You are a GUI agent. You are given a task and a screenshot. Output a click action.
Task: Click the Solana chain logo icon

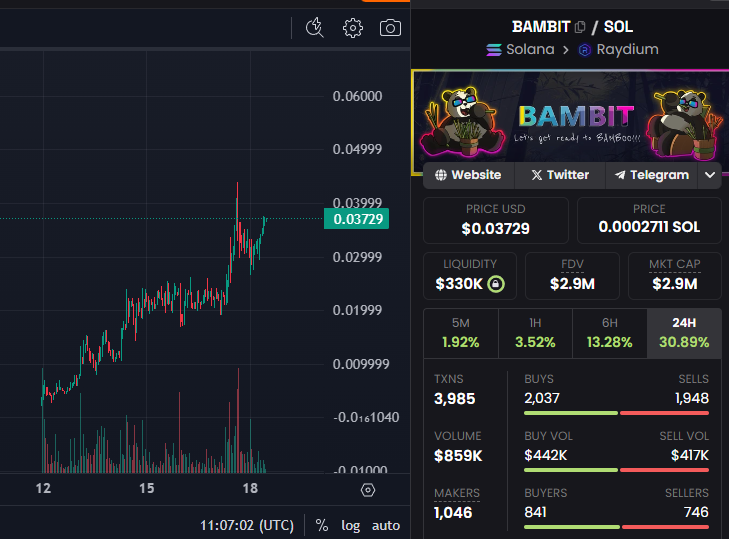494,49
